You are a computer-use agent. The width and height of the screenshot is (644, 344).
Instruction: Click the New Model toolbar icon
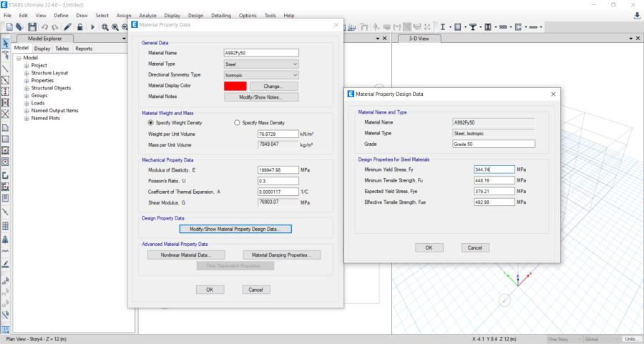9,27
